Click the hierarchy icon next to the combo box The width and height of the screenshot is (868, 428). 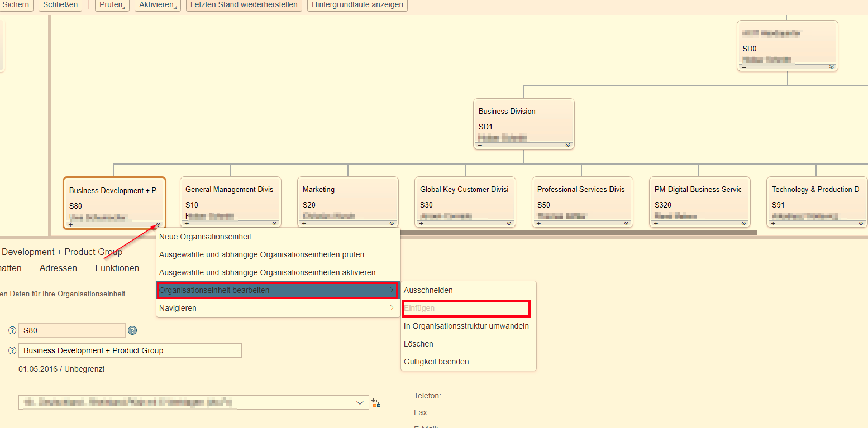tap(376, 402)
